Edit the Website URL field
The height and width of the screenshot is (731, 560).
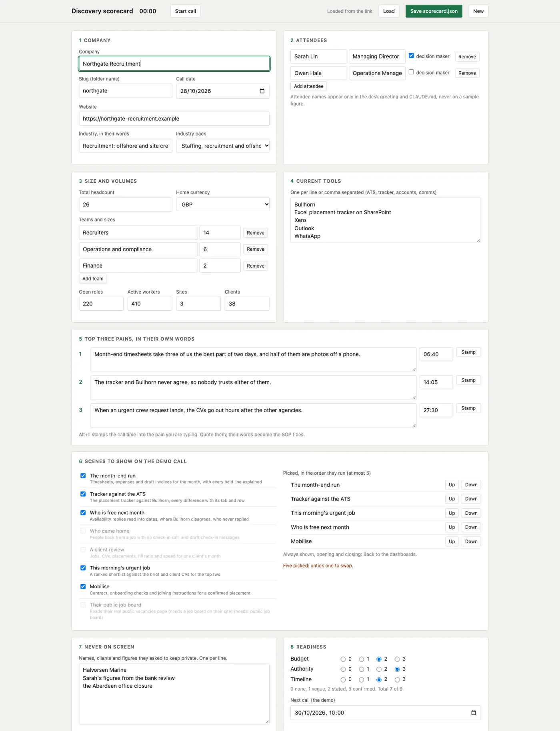tap(174, 119)
